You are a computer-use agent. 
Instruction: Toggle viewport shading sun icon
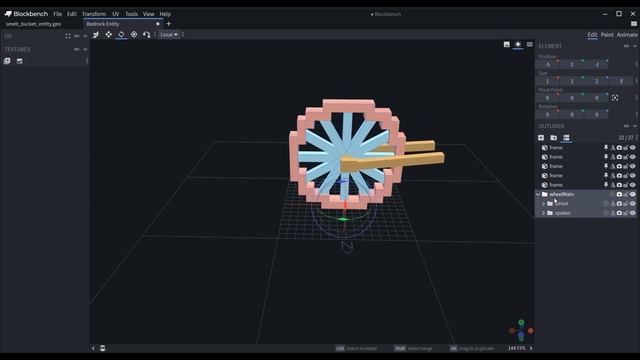(518, 44)
